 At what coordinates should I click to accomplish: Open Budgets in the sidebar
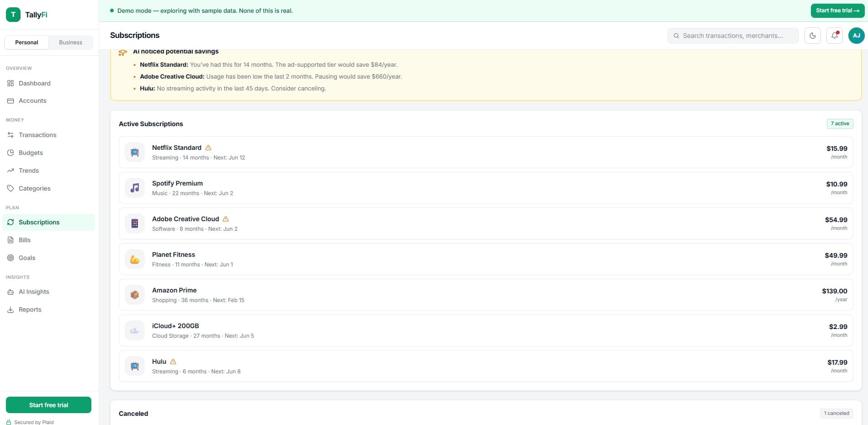coord(49,153)
